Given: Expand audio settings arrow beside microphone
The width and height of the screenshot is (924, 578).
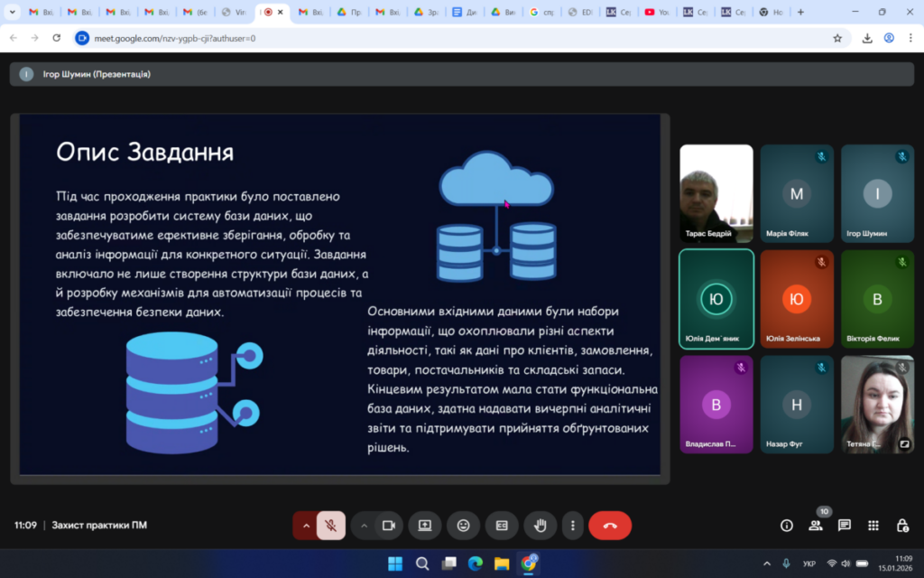Looking at the screenshot, I should click(306, 526).
